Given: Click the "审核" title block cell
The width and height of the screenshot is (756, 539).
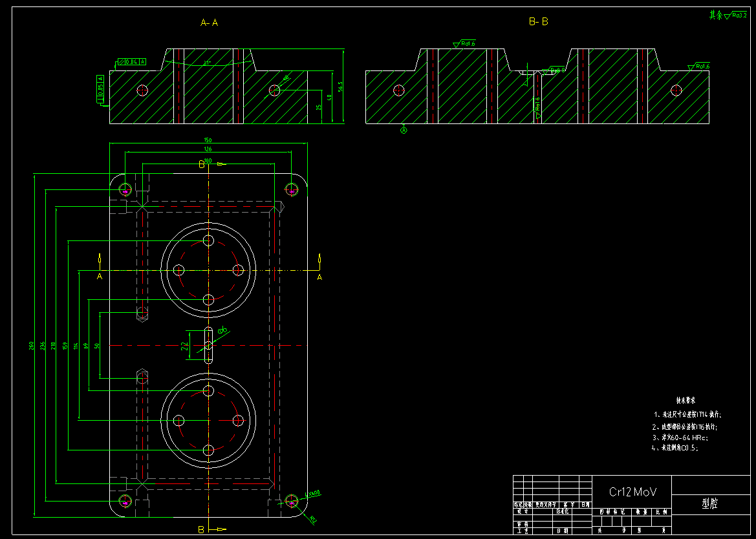Looking at the screenshot, I should tap(523, 525).
